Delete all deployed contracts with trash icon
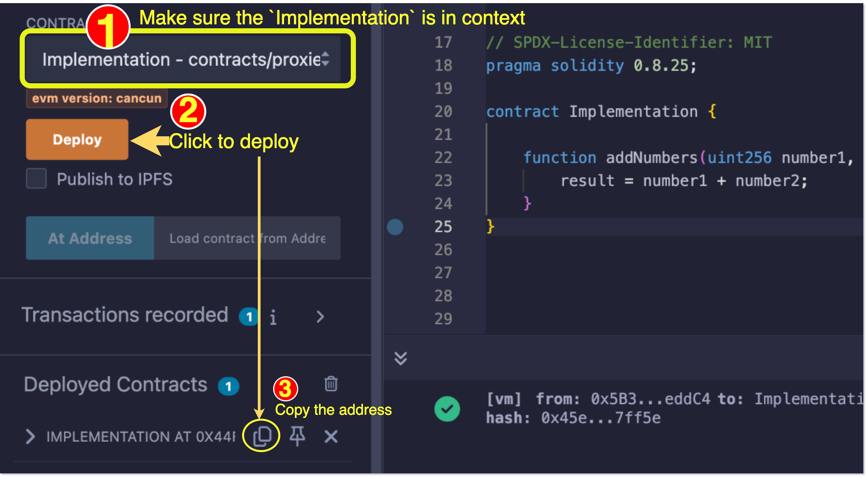The width and height of the screenshot is (868, 478). pos(331,385)
